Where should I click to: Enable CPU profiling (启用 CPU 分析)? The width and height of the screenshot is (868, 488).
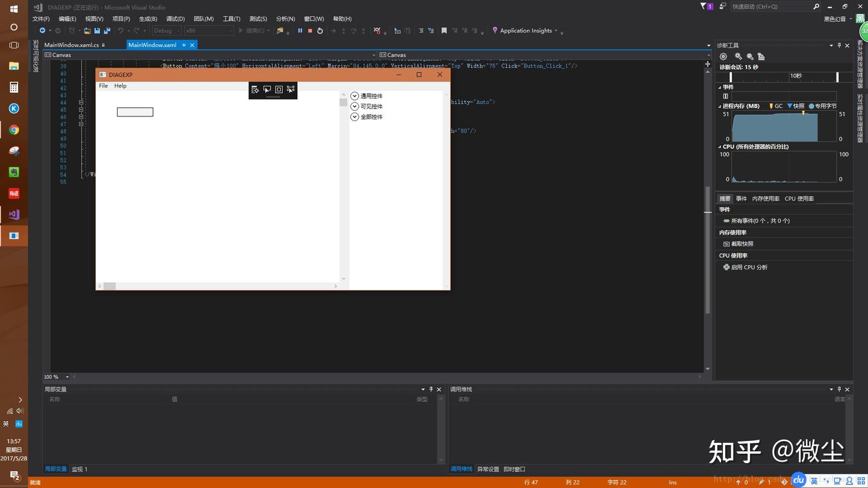coord(749,267)
